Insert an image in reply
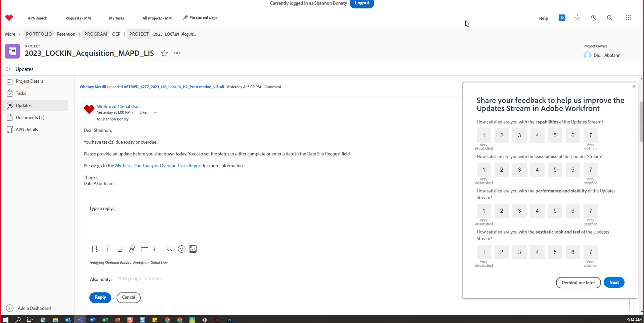The height and width of the screenshot is (323, 644). [x=193, y=249]
